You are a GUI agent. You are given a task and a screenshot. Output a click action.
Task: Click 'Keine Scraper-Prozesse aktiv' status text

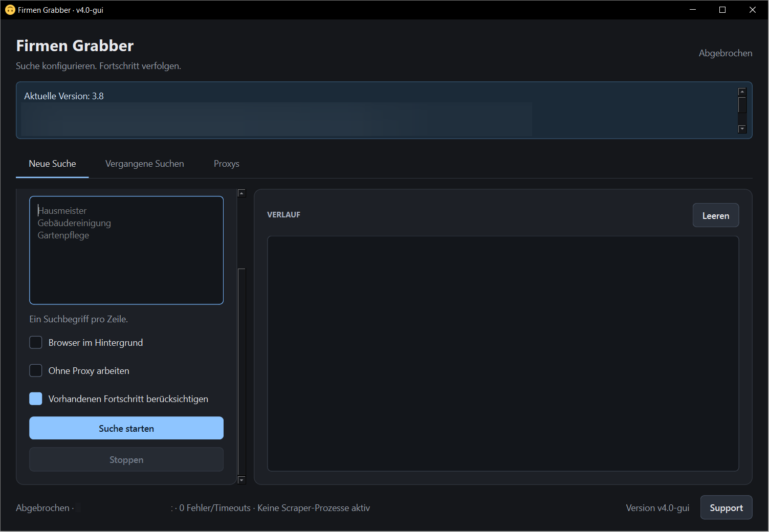[314, 508]
